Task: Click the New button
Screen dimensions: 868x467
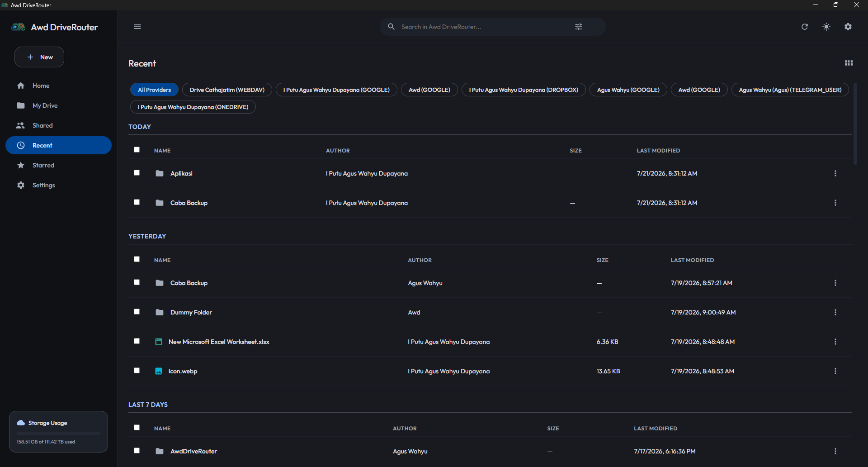Action: point(39,57)
